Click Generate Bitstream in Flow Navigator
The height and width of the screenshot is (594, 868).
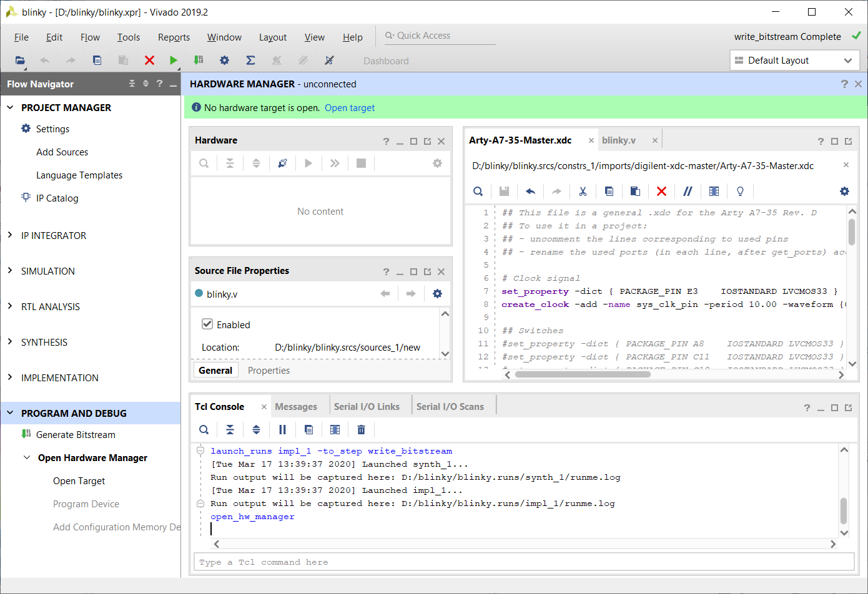(x=76, y=435)
